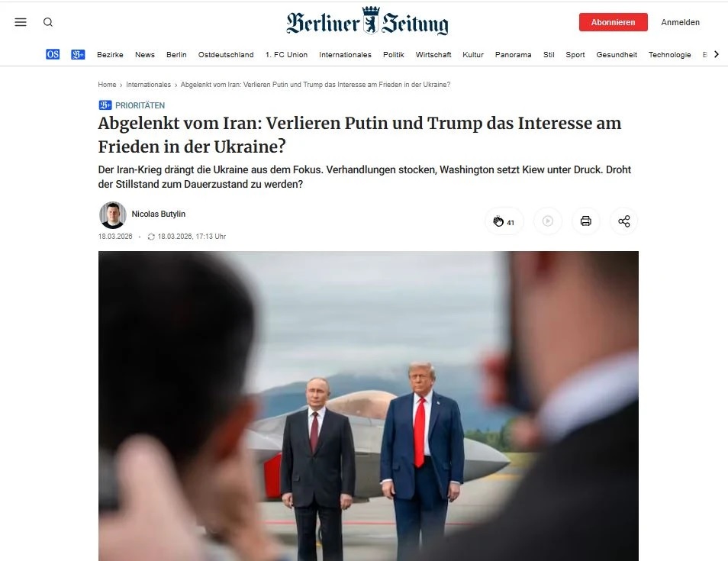The width and height of the screenshot is (728, 561).
Task: Open author Nicolas Butylin's profile
Action: [158, 214]
